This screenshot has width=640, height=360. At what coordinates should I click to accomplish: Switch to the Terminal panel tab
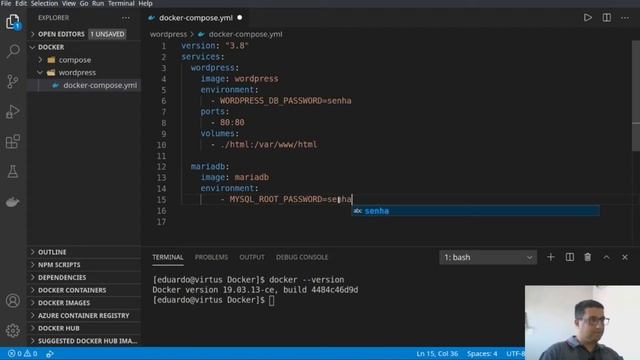point(168,257)
